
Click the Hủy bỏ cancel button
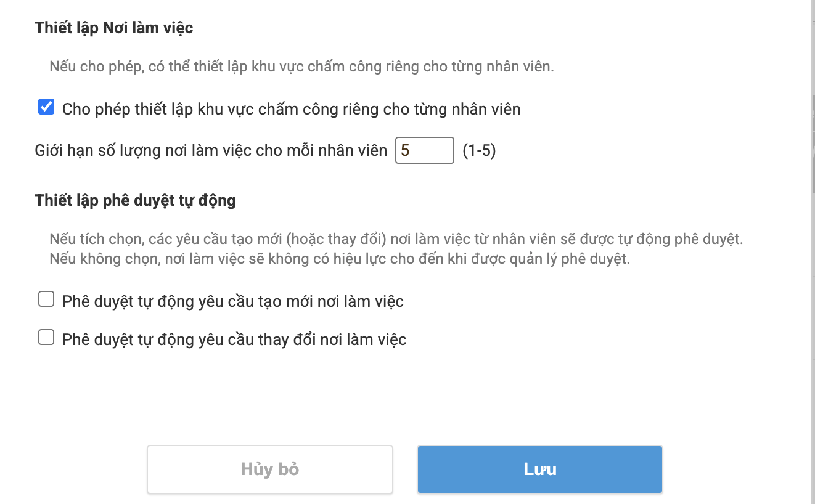269,469
